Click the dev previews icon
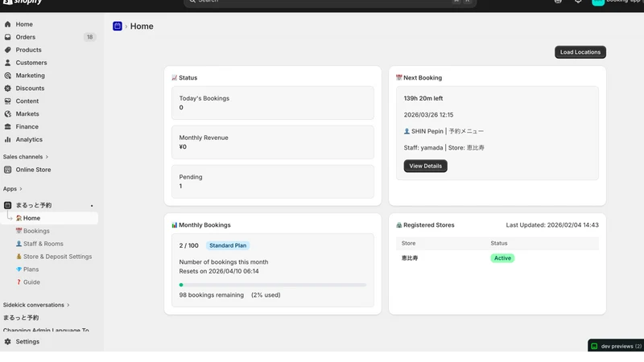The height and width of the screenshot is (362, 644). 594,346
